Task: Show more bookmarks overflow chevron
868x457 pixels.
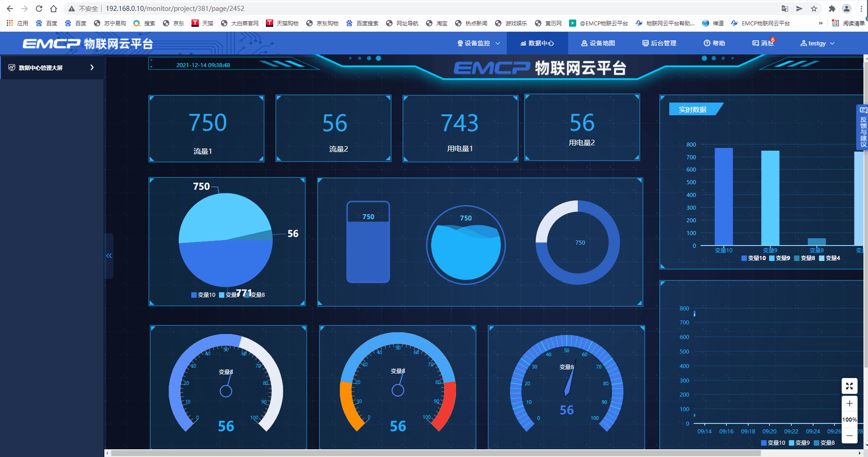Action: point(820,23)
